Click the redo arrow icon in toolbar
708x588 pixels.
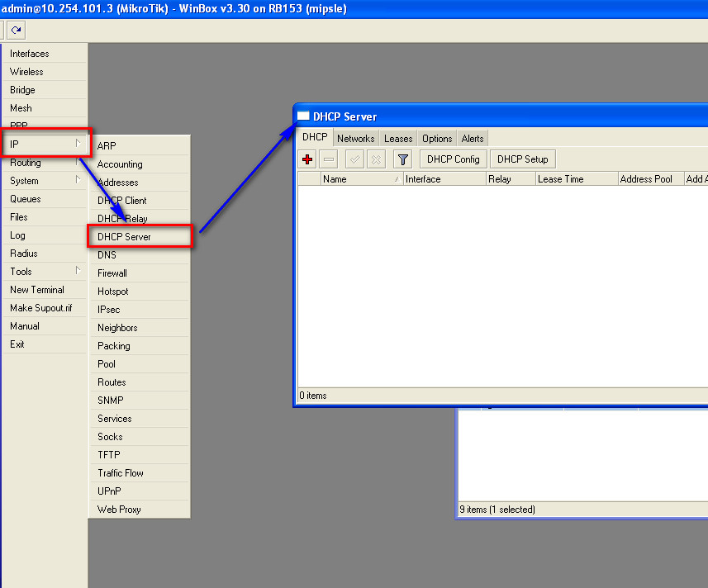17,31
